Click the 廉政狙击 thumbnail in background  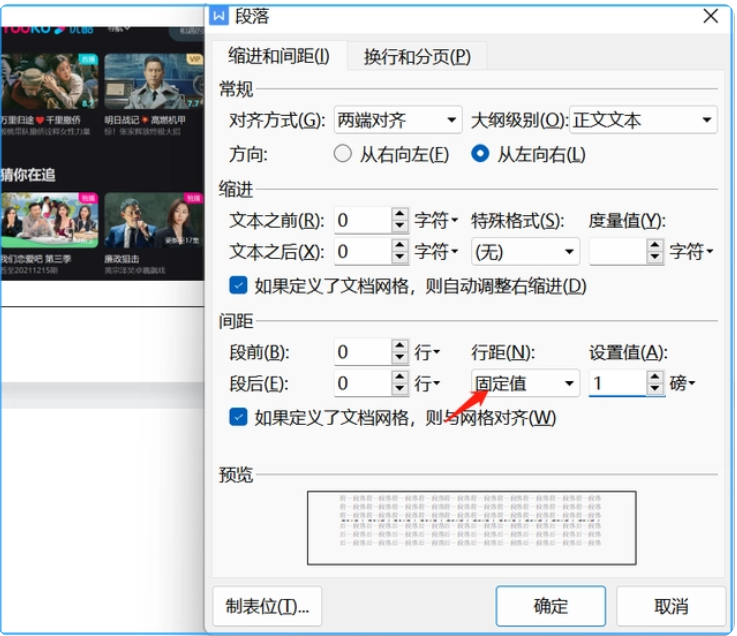pos(154,220)
